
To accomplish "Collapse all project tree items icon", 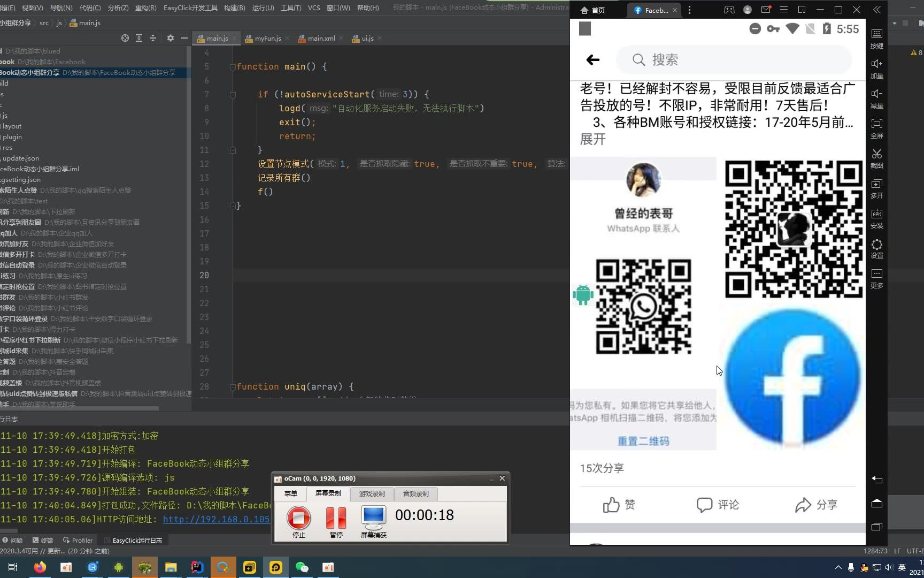I will pos(153,38).
